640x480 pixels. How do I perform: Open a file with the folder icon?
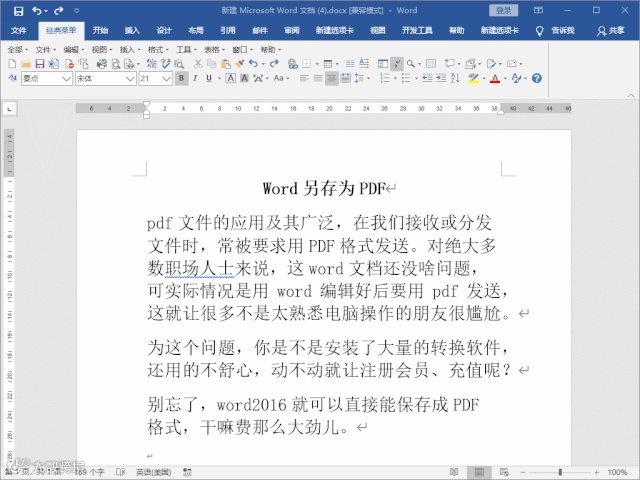click(26, 64)
